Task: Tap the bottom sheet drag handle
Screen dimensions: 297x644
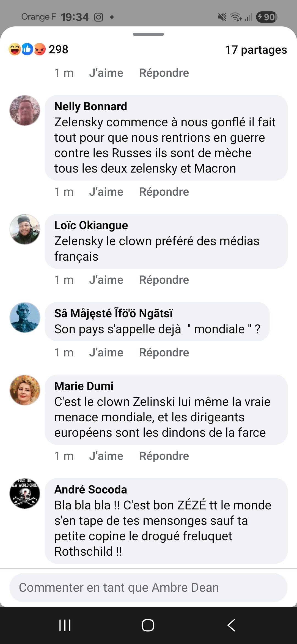Action: [x=148, y=34]
